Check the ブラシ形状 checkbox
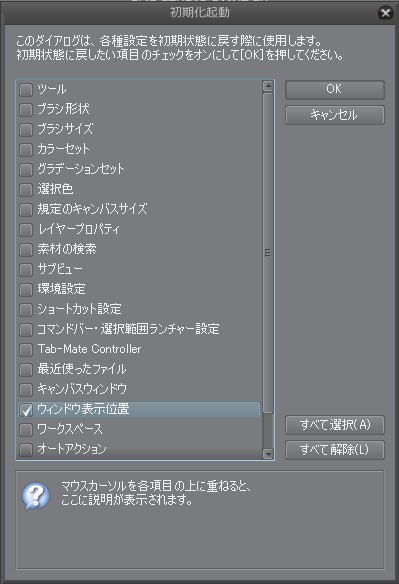Viewport: 399px width, 584px height. pos(26,110)
